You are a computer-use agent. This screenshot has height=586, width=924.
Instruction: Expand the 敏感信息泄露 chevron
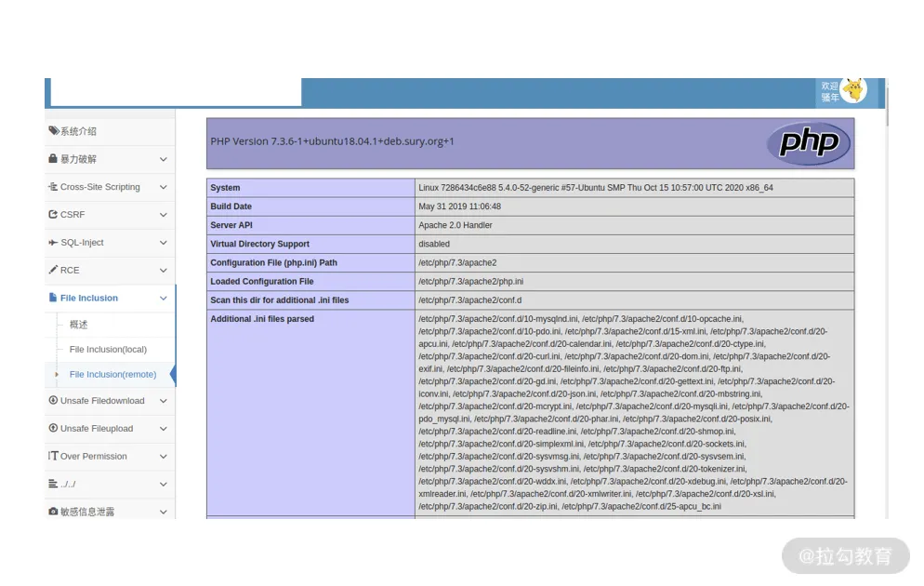coord(164,512)
